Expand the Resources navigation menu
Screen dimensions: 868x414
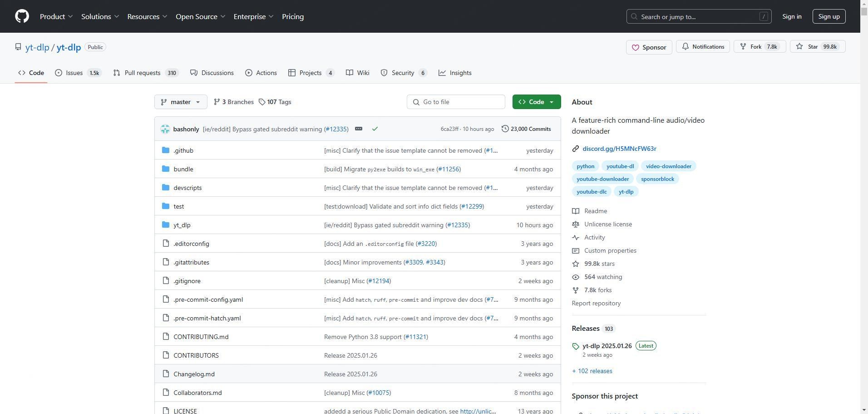pyautogui.click(x=147, y=16)
